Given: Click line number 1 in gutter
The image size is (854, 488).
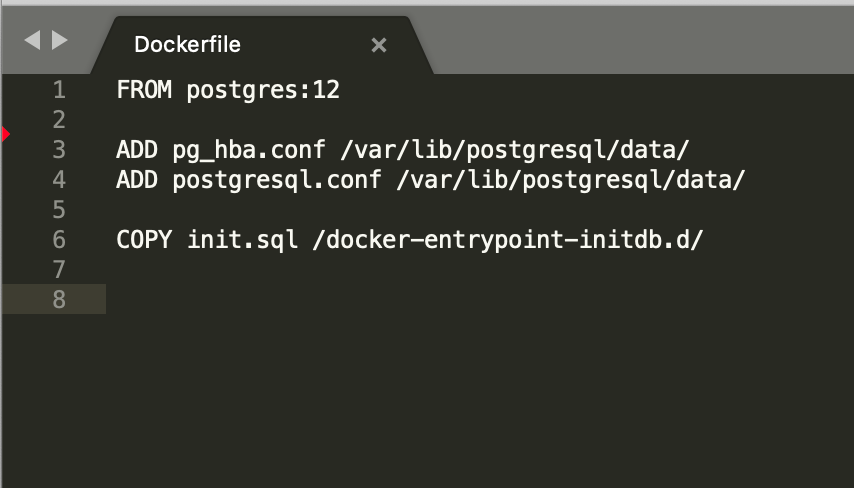Looking at the screenshot, I should [x=59, y=90].
